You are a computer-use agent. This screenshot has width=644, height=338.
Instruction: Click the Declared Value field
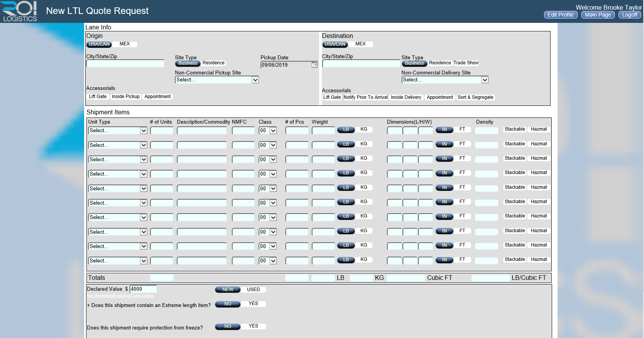[143, 289]
